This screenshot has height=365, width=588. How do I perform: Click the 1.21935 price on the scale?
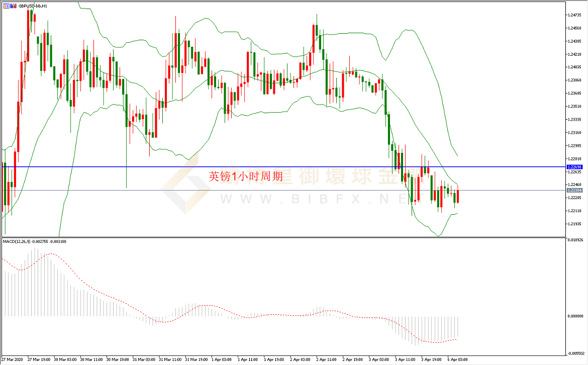(x=574, y=224)
